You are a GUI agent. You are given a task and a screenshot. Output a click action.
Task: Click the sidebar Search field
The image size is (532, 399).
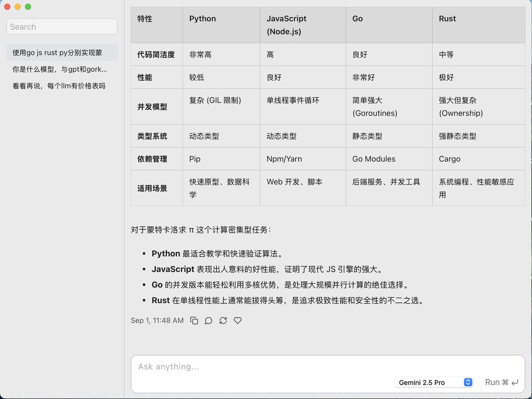tap(62, 27)
